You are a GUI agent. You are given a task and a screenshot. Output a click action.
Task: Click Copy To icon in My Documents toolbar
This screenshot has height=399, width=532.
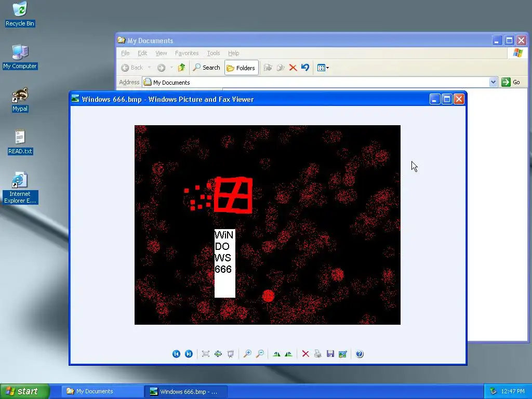click(x=281, y=68)
